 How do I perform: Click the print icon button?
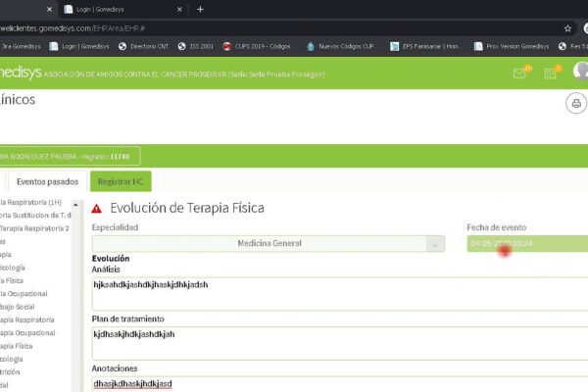(x=576, y=103)
